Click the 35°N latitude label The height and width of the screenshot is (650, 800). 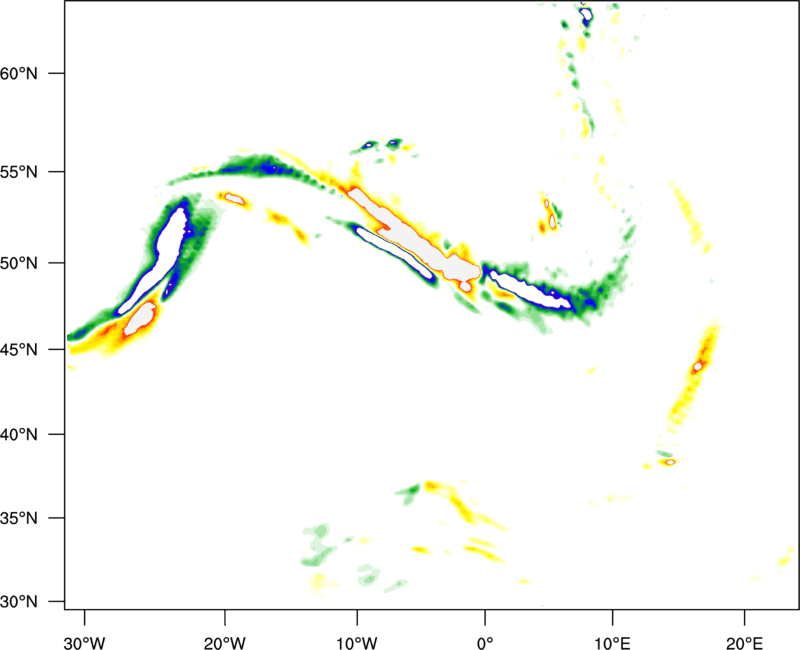19,518
